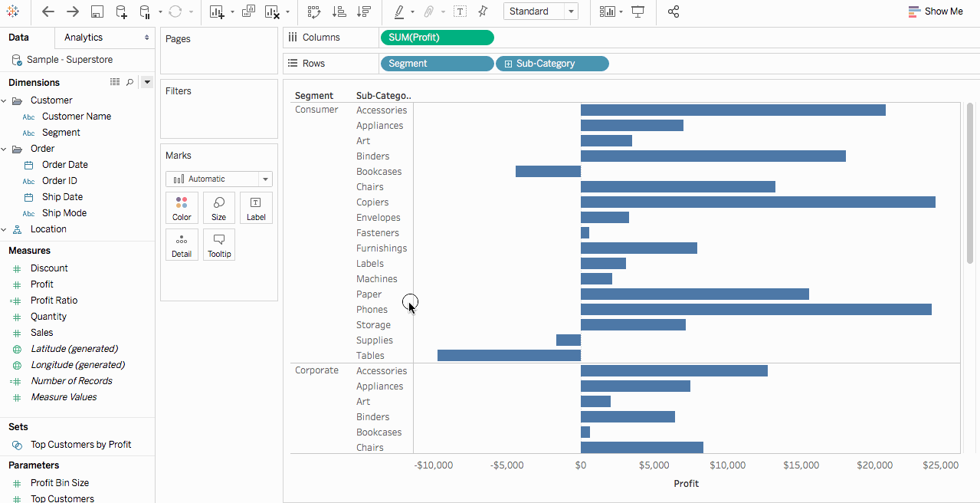Toggle mark labels with the T icon
This screenshot has width=980, height=503.
coord(461,12)
